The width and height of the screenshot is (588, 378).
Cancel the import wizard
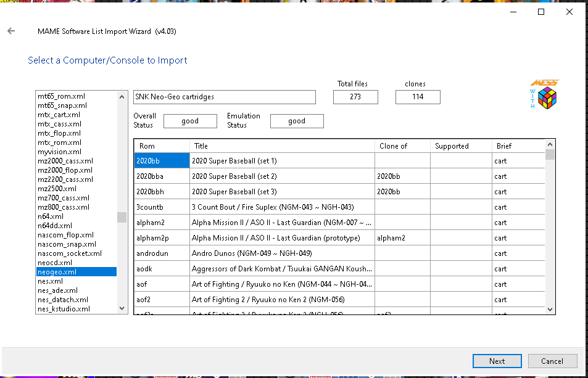pos(552,361)
